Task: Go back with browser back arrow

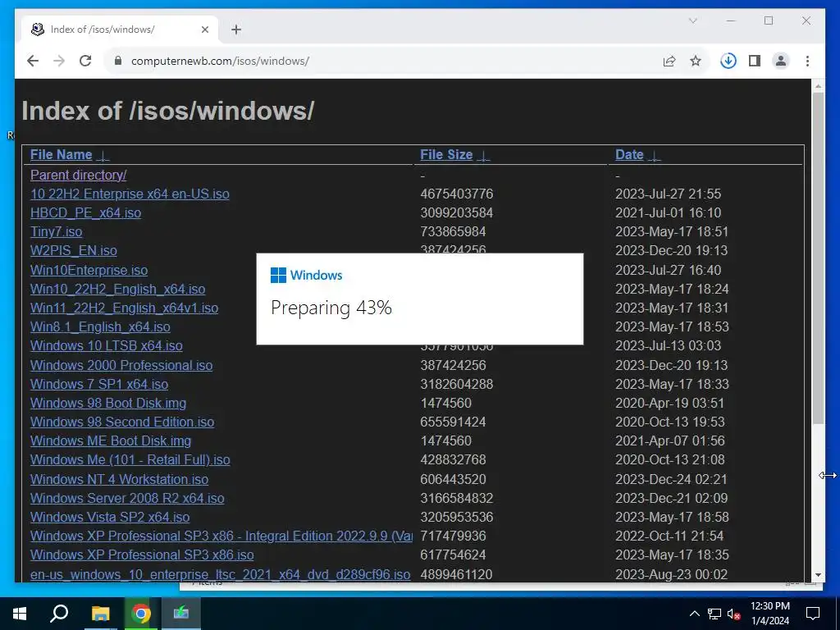Action: pyautogui.click(x=33, y=61)
